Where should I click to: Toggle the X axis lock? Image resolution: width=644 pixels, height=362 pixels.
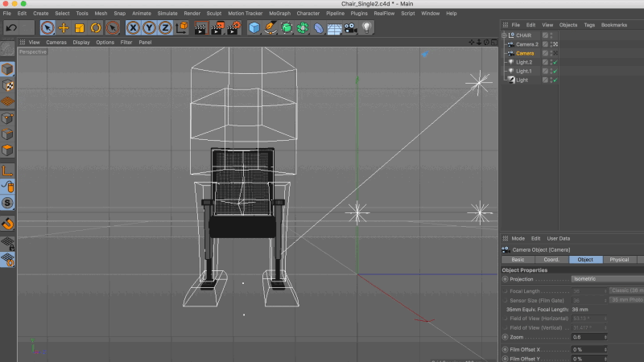[134, 27]
